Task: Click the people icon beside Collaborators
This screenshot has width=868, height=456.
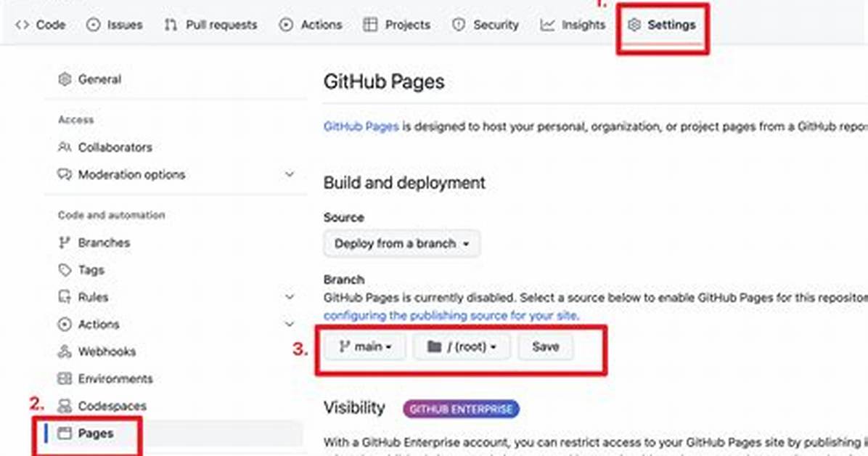Action: point(65,147)
